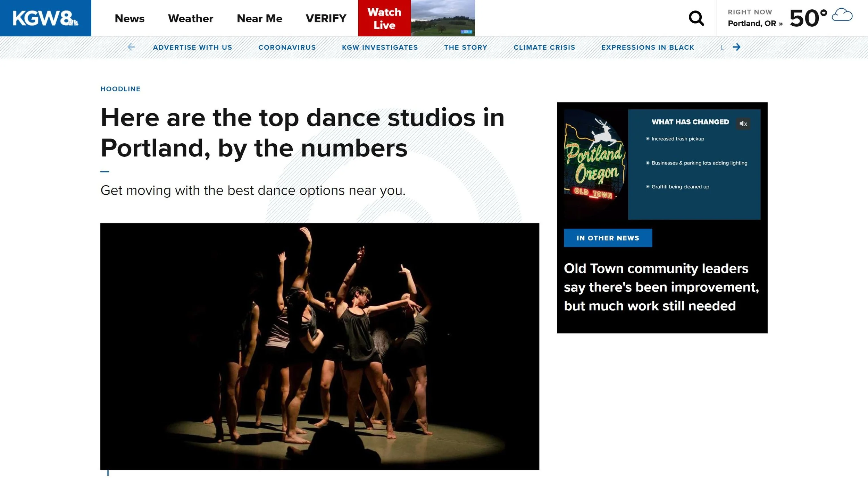Viewport: 868px width, 501px height.
Task: Open the Watch Live stream thumbnail
Action: pos(443,18)
